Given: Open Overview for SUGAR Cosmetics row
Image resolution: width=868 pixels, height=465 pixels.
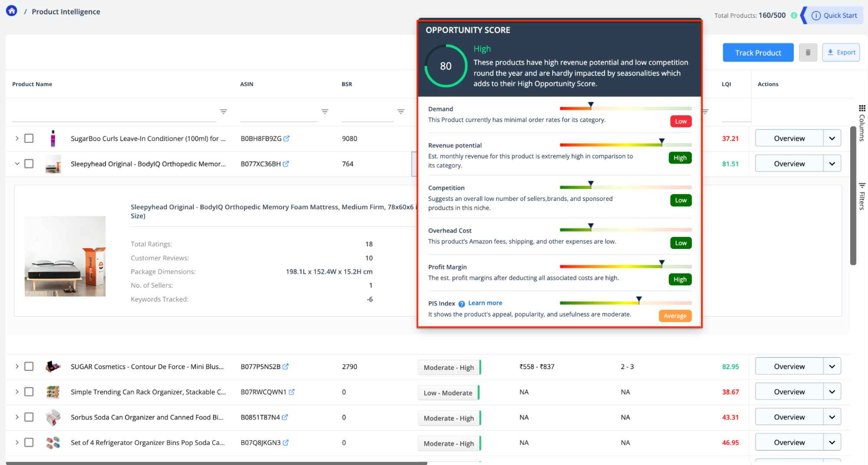Looking at the screenshot, I should [x=789, y=366].
